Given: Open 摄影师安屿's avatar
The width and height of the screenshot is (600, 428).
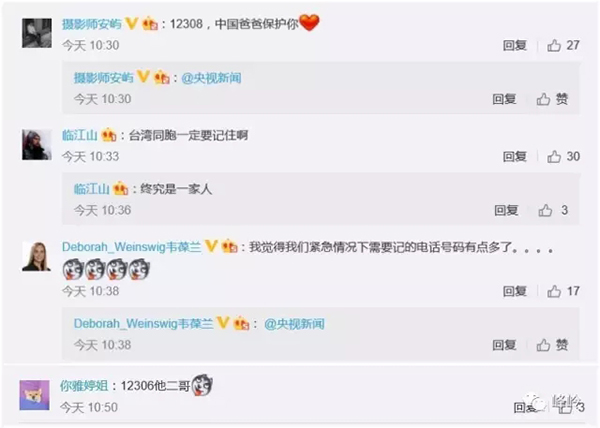Looking at the screenshot, I should 37,33.
